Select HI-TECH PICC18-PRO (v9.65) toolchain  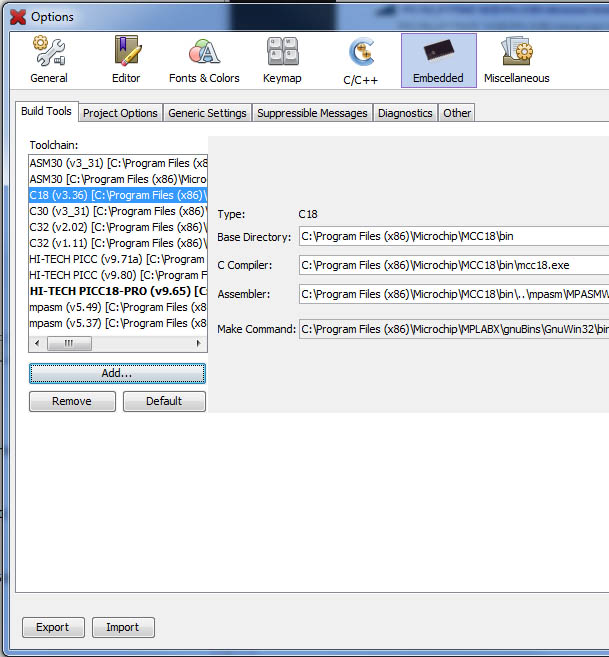tap(118, 291)
